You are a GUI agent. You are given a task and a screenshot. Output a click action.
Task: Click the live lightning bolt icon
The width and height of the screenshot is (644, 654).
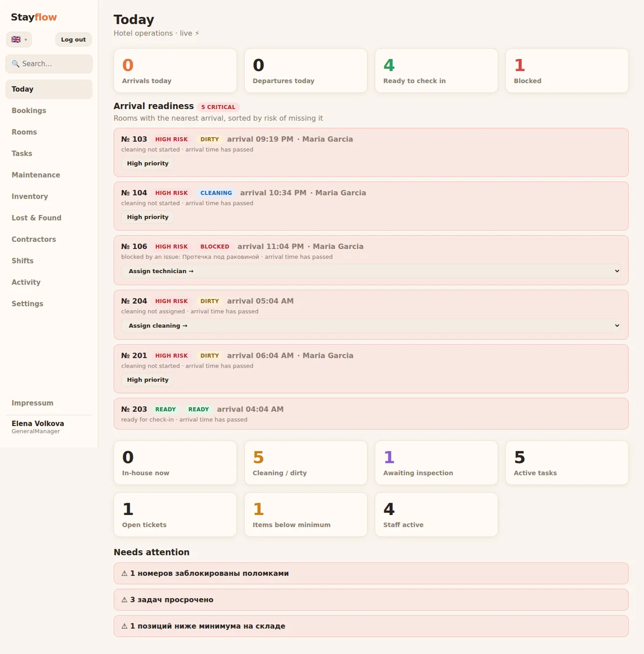197,33
